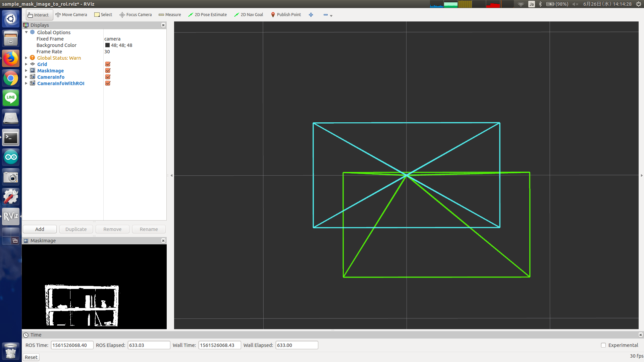Image resolution: width=644 pixels, height=362 pixels.
Task: Uncheck the CameraInfoWithROI display checkbox
Action: click(x=108, y=83)
